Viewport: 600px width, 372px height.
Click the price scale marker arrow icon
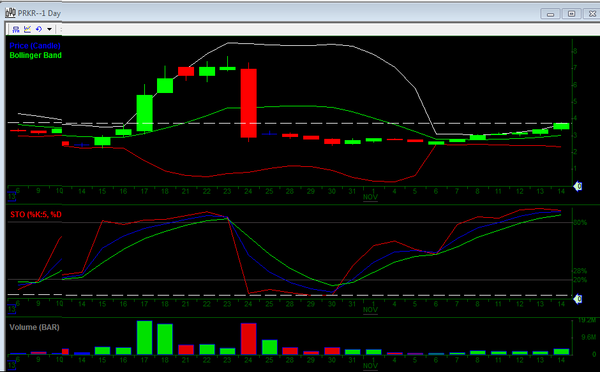point(577,186)
